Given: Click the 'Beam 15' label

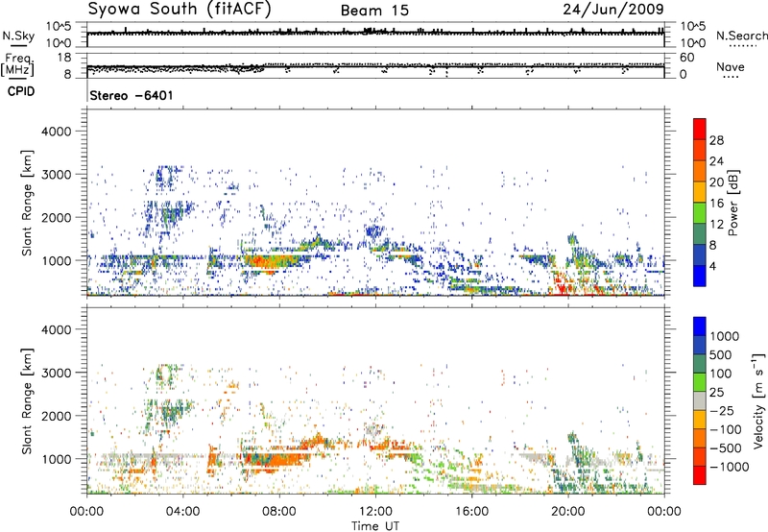Looking at the screenshot, I should pyautogui.click(x=374, y=11).
